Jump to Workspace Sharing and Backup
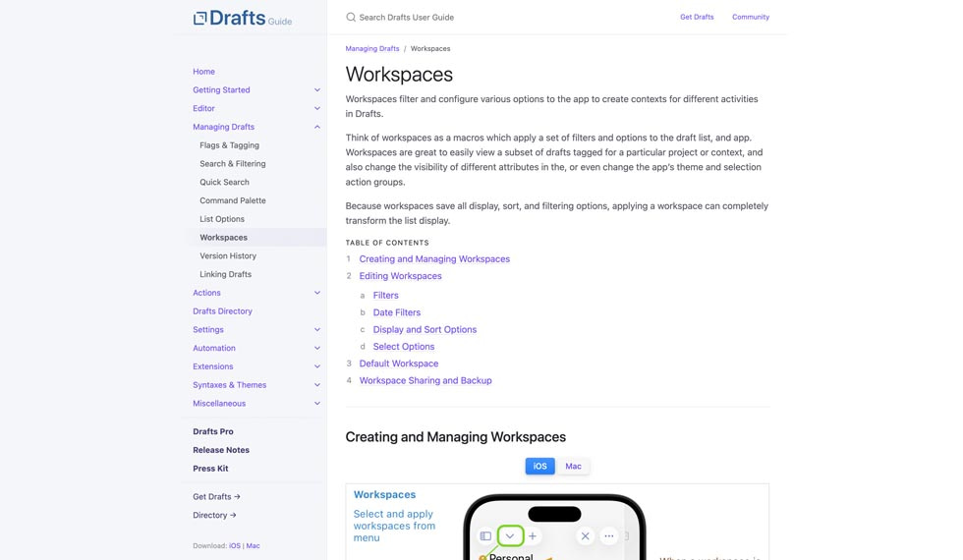Viewport: 963px width, 560px height. (425, 381)
